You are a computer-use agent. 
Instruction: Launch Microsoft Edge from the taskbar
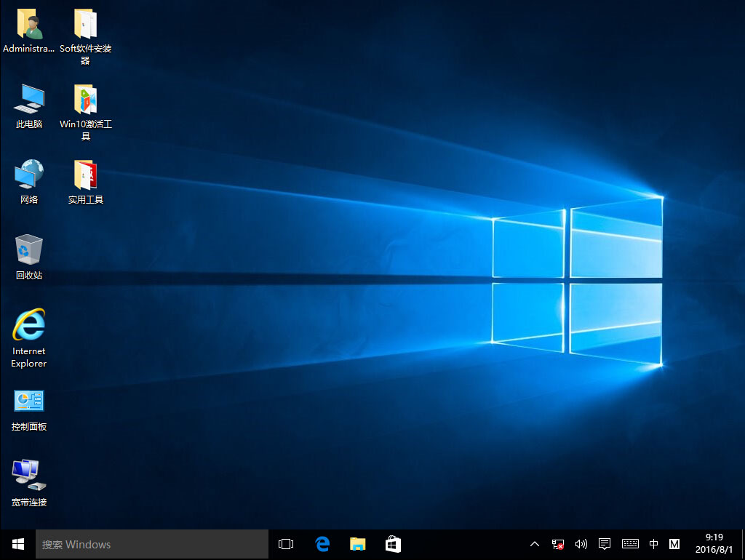click(322, 543)
